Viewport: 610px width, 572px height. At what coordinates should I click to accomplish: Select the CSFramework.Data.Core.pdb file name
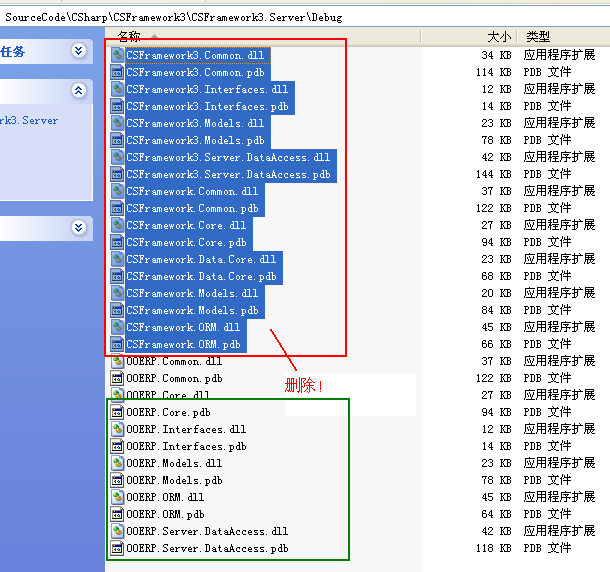[x=201, y=277]
